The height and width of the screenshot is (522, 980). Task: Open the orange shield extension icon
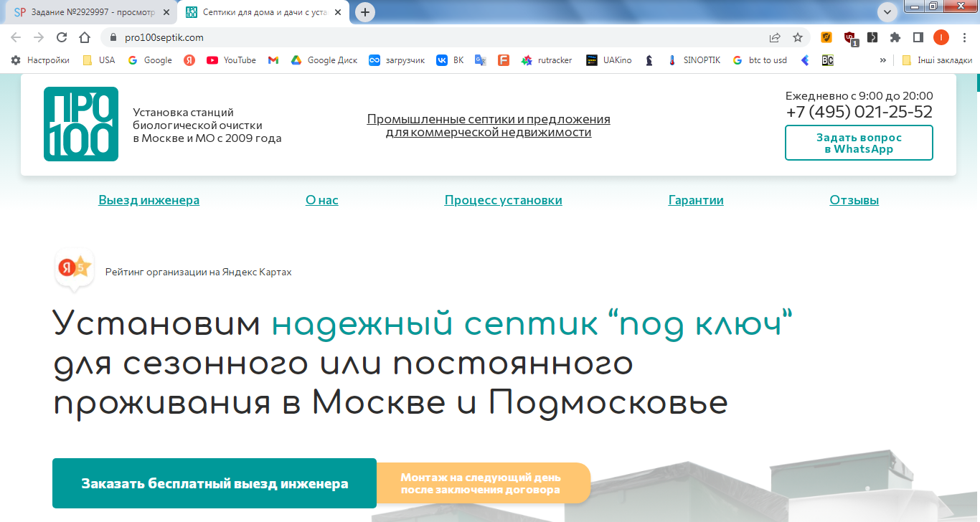tap(826, 37)
